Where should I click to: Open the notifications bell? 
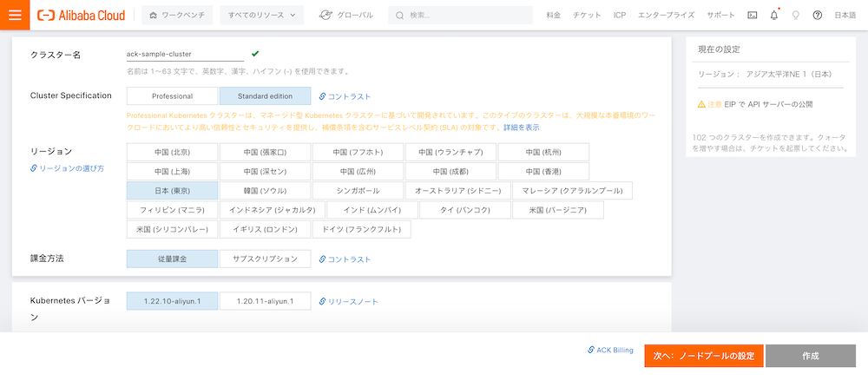773,16
